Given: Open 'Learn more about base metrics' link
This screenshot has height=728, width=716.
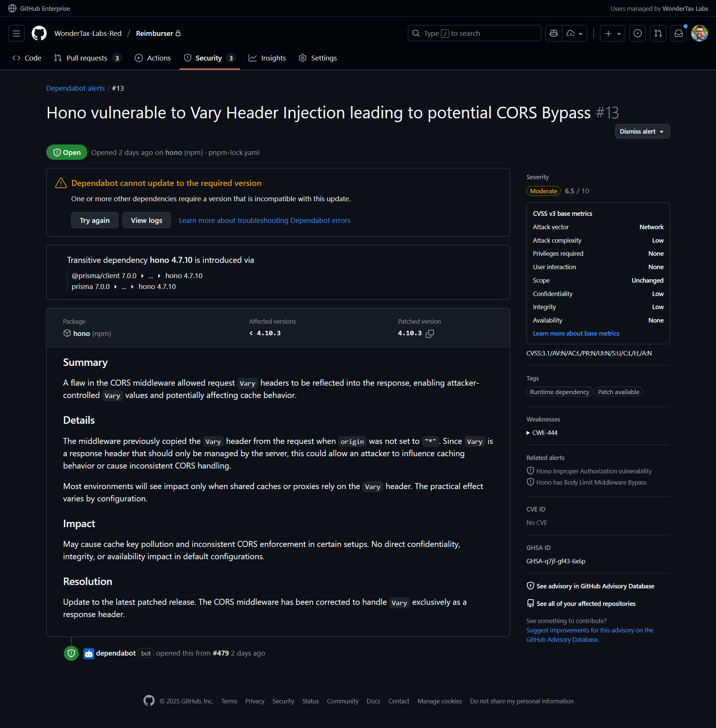Looking at the screenshot, I should (576, 333).
